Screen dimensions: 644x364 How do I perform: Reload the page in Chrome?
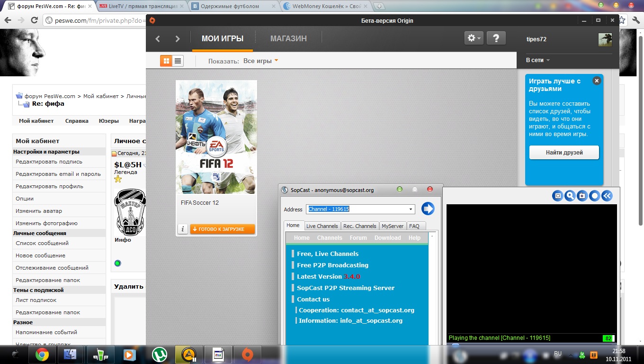click(x=34, y=20)
